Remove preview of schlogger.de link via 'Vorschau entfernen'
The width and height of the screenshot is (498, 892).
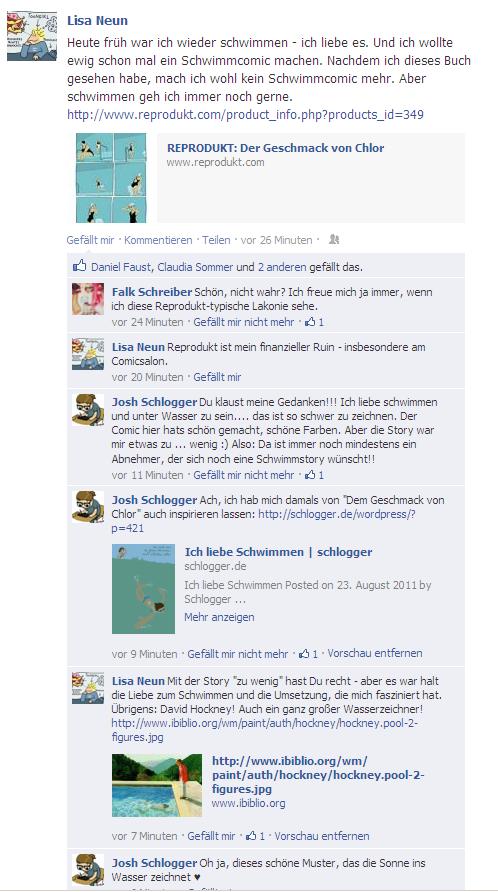[x=374, y=653]
